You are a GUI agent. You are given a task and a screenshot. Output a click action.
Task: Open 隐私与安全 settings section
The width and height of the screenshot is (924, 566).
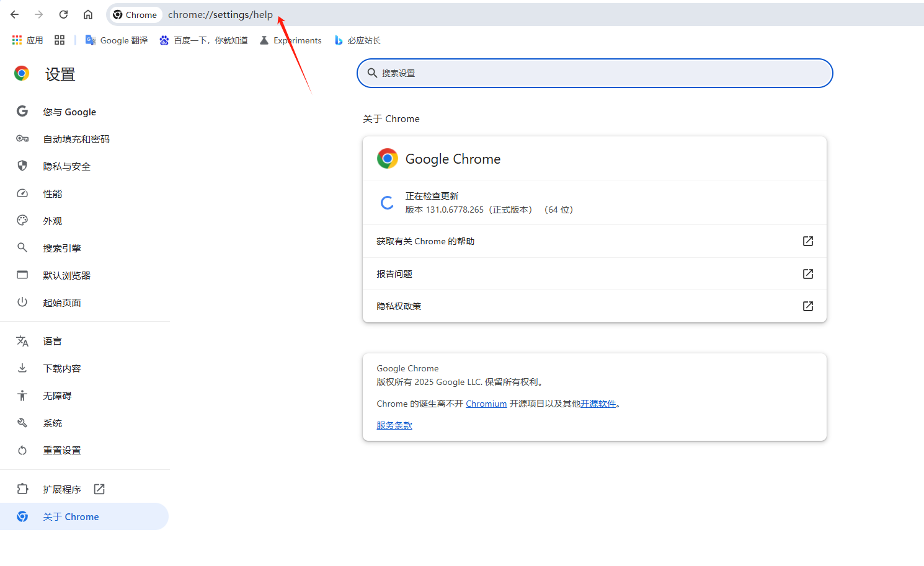click(x=84, y=166)
